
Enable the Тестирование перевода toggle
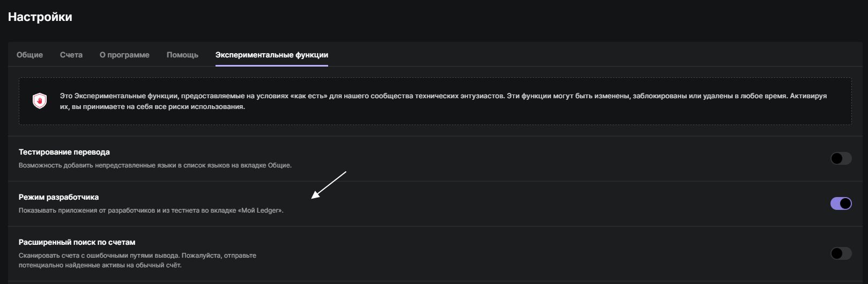[840, 158]
